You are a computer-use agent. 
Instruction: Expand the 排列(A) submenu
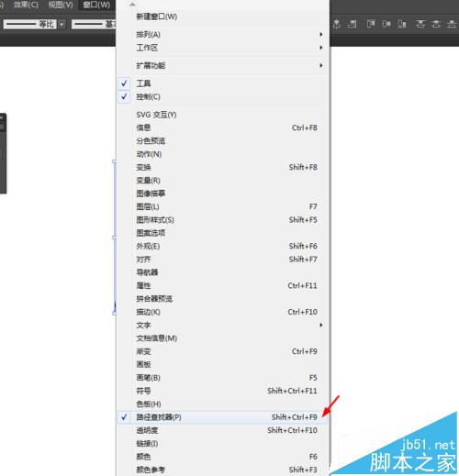tap(223, 34)
